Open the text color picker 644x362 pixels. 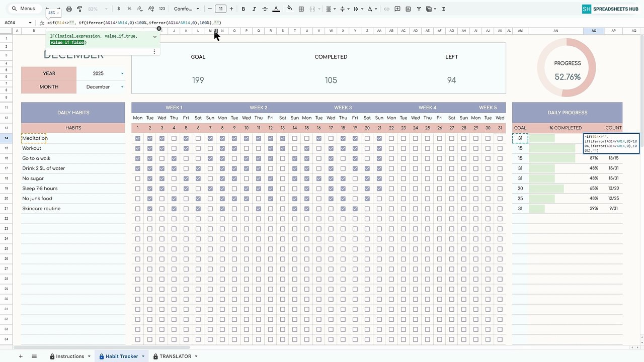click(276, 9)
